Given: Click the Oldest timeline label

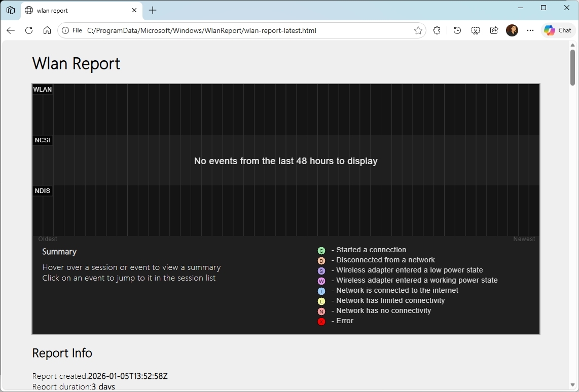Looking at the screenshot, I should (48, 239).
